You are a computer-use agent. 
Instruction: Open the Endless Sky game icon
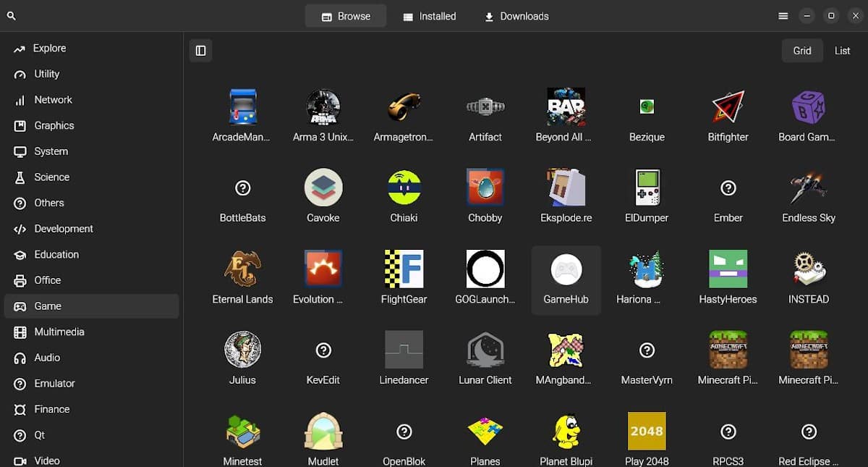[x=808, y=188]
